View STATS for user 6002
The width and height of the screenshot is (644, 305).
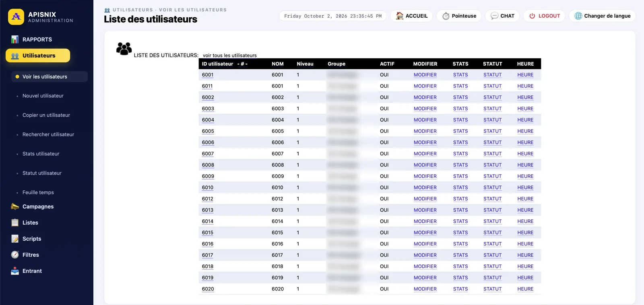(460, 97)
